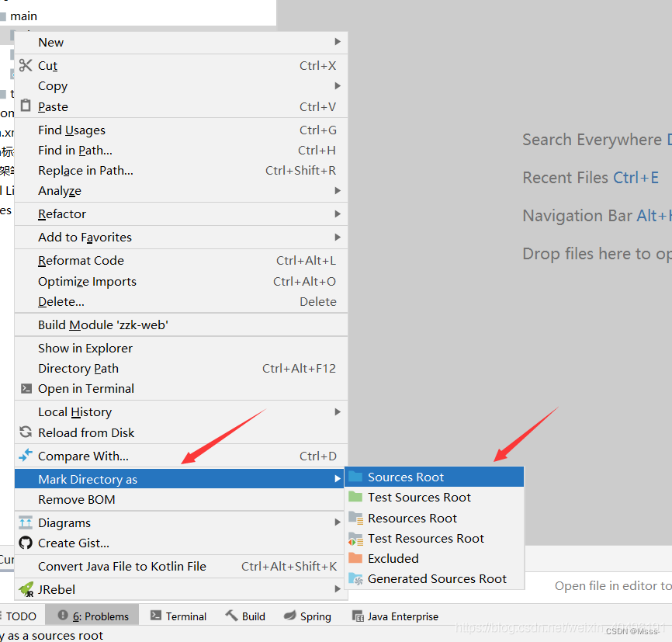
Task: Expand the New submenu arrow
Action: pos(338,42)
